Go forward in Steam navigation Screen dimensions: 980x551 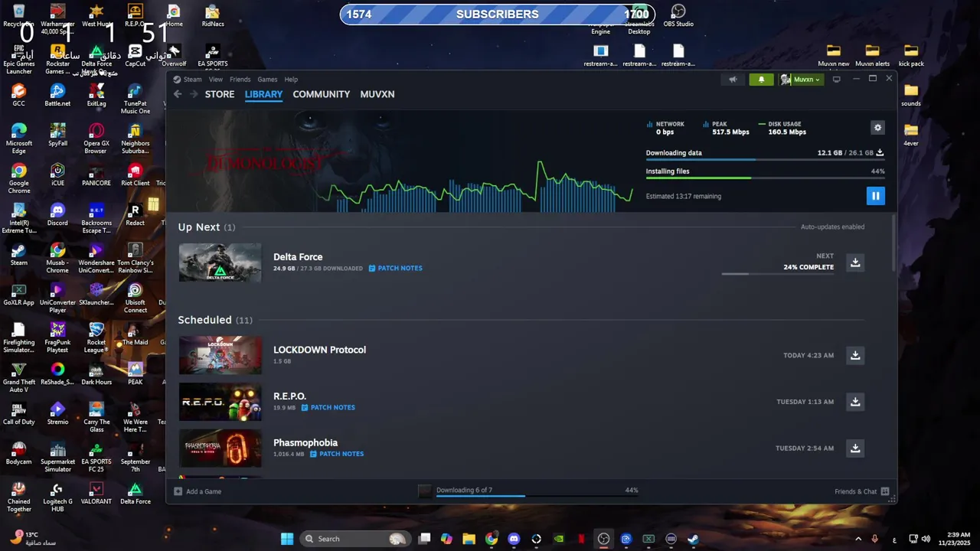194,94
